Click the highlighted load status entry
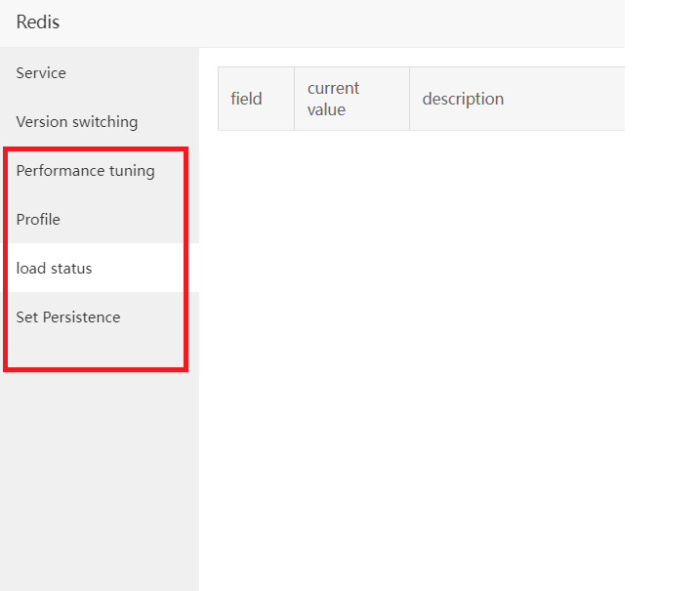 (x=55, y=269)
